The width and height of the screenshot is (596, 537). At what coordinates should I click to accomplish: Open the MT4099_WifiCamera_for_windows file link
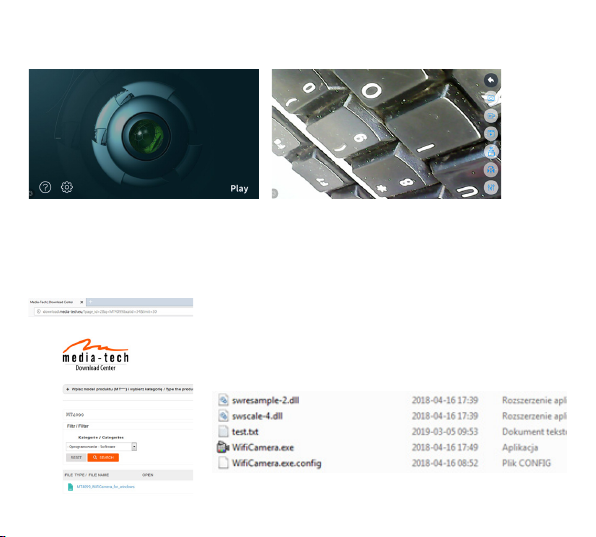click(x=106, y=487)
